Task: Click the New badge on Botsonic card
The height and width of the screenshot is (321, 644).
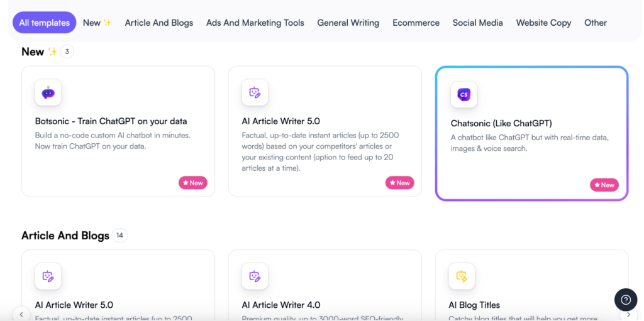Action: (193, 183)
